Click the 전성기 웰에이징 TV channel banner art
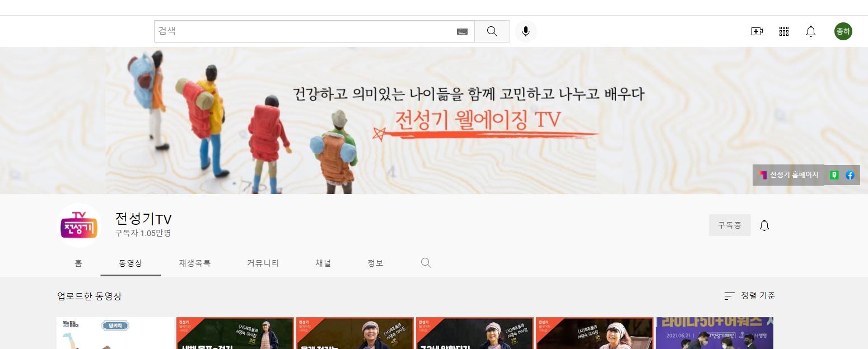 tap(434, 121)
